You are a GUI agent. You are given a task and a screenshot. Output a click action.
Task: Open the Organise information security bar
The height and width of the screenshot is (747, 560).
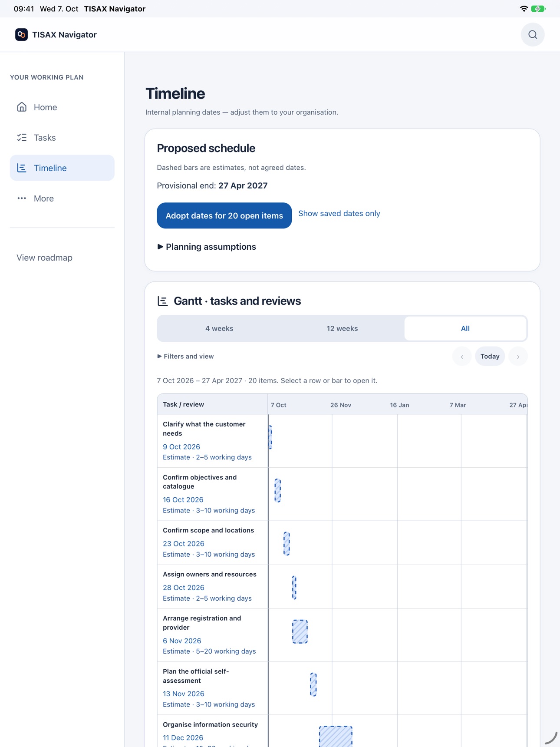tap(336, 737)
